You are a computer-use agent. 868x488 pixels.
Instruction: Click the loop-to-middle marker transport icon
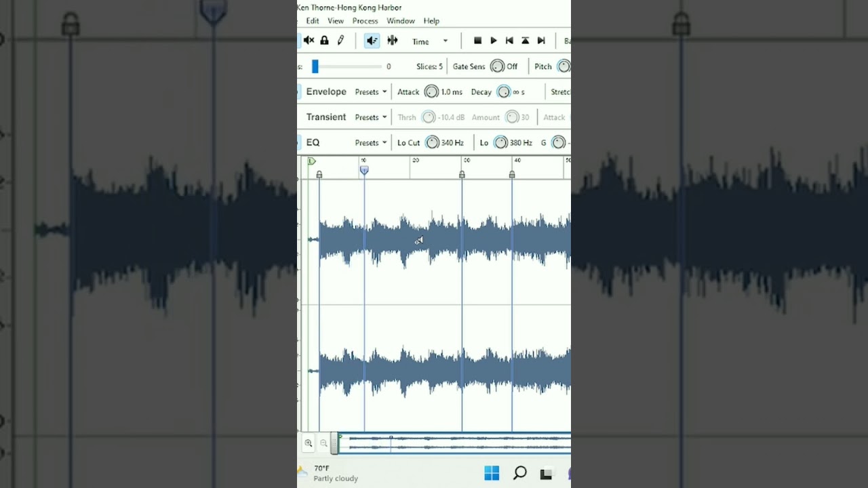click(x=525, y=41)
